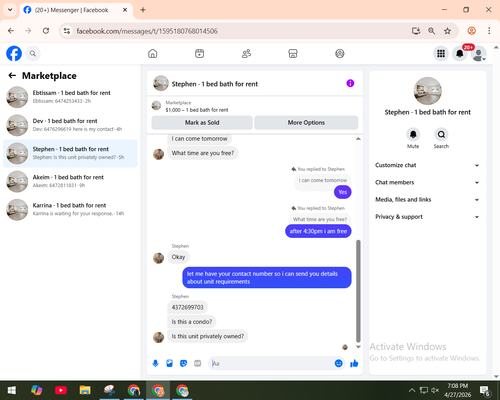The image size is (500, 400).
Task: Search in conversation with the magnifier icon
Action: point(441,134)
